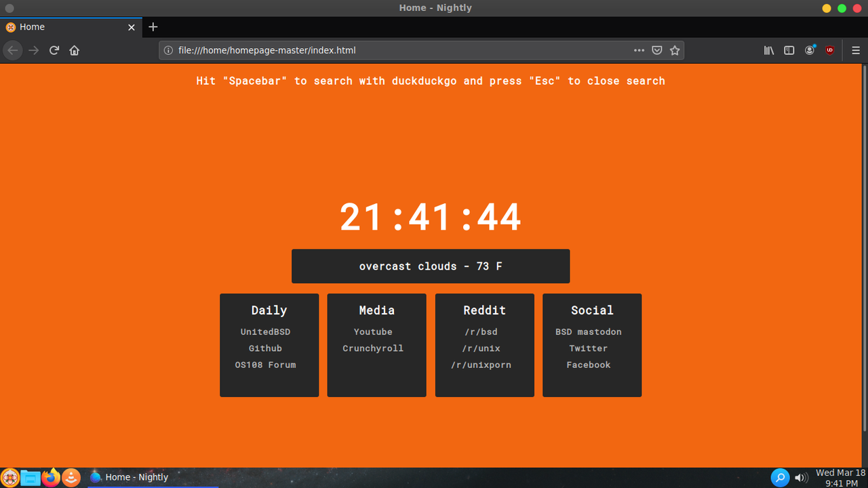Open the taskbar start menu icon
The width and height of the screenshot is (868, 488).
9,478
